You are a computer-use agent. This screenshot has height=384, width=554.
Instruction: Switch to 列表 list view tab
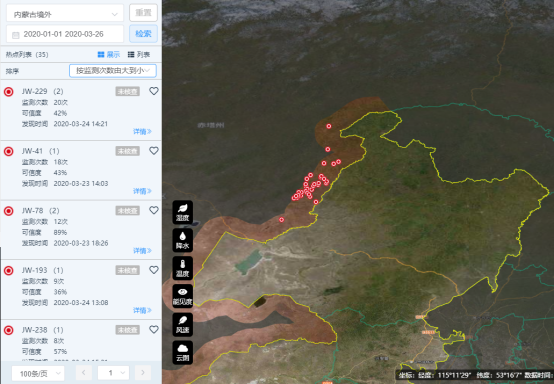pos(139,54)
